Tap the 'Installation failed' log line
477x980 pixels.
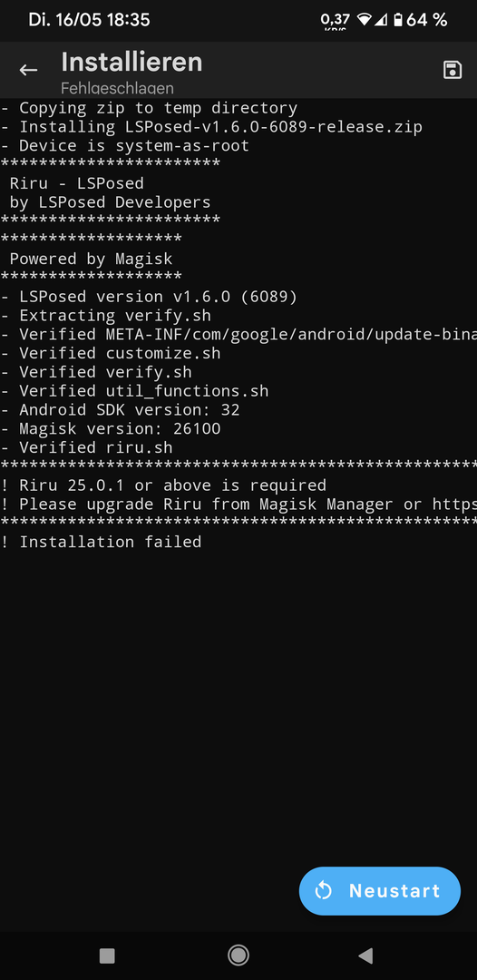102,542
